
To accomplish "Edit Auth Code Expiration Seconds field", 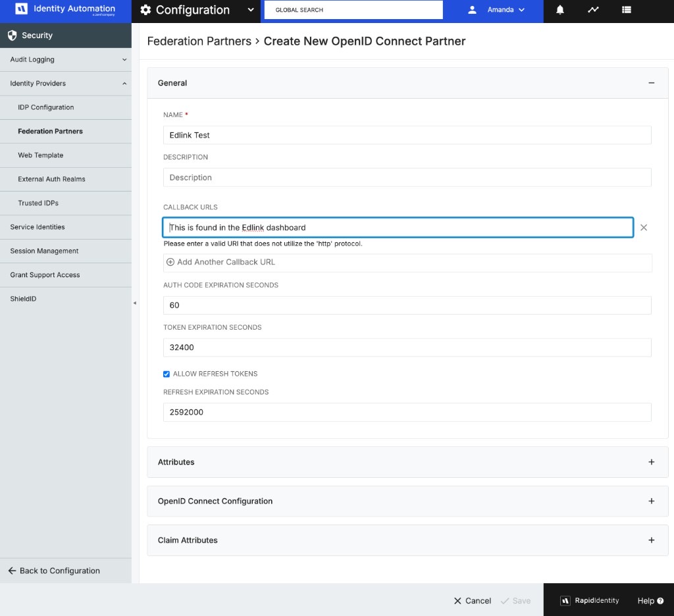I will tap(407, 305).
